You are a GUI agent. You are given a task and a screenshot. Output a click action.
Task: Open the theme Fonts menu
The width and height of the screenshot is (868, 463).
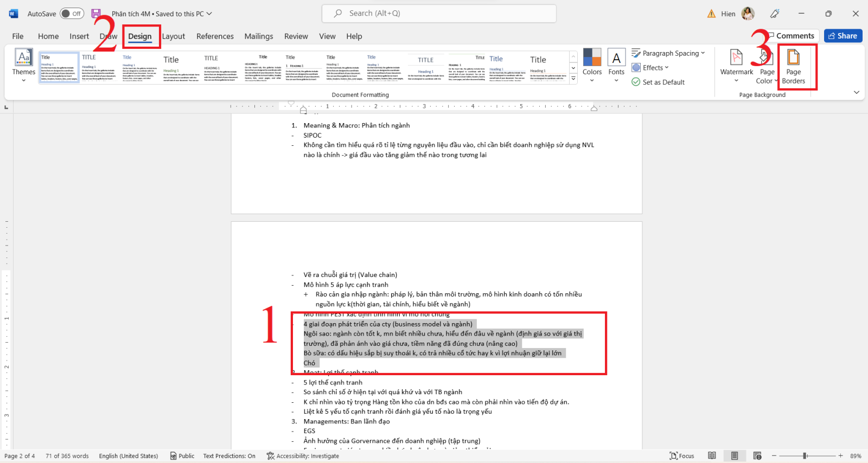tap(616, 65)
